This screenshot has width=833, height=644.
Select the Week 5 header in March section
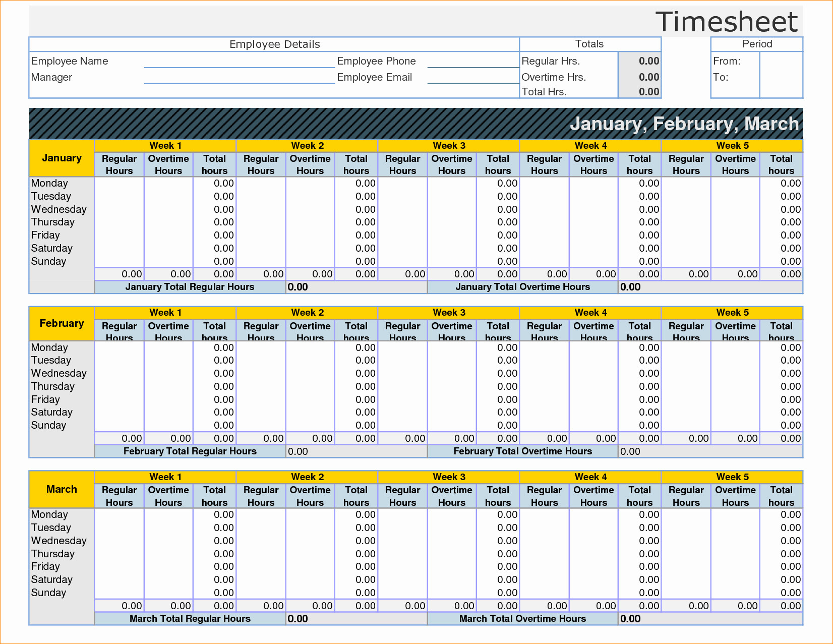tap(732, 477)
